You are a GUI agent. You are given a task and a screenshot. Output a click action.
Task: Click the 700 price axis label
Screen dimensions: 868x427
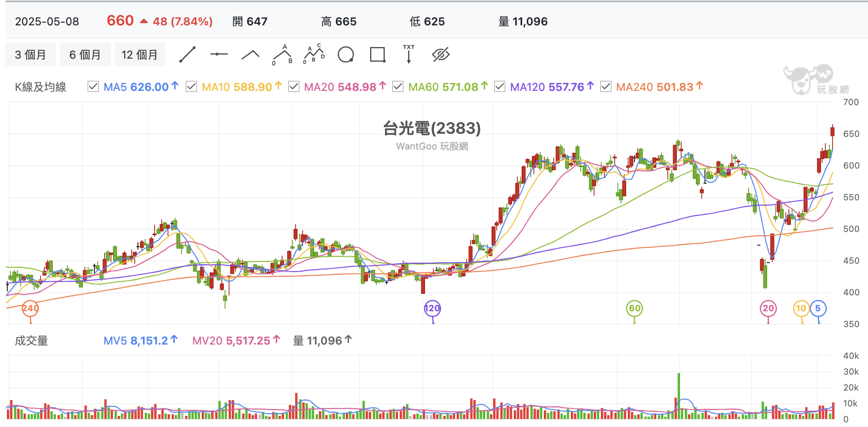[x=851, y=102]
